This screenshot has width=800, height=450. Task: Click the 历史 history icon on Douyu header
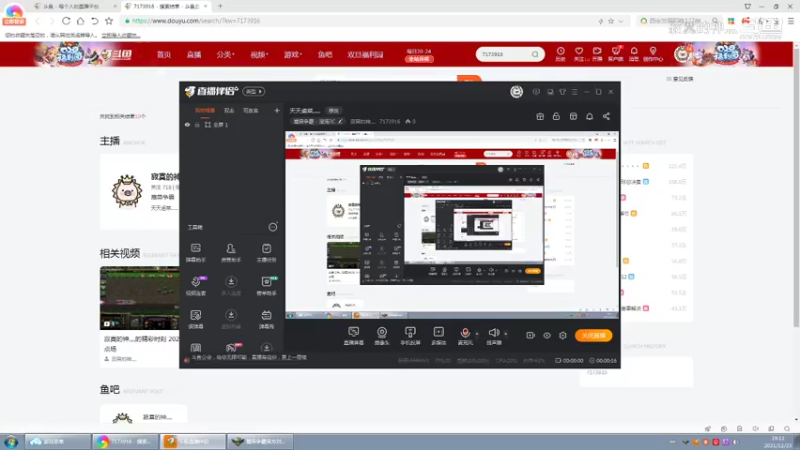pyautogui.click(x=560, y=54)
